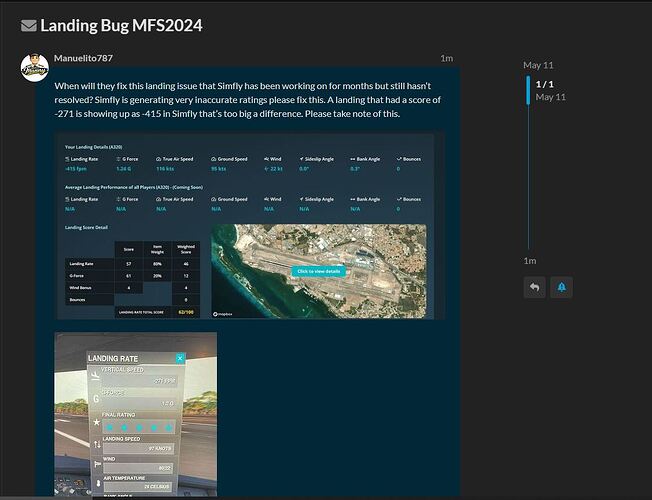The image size is (652, 500).
Task: Jump to May 11 at top of timeline
Action: pyautogui.click(x=538, y=65)
